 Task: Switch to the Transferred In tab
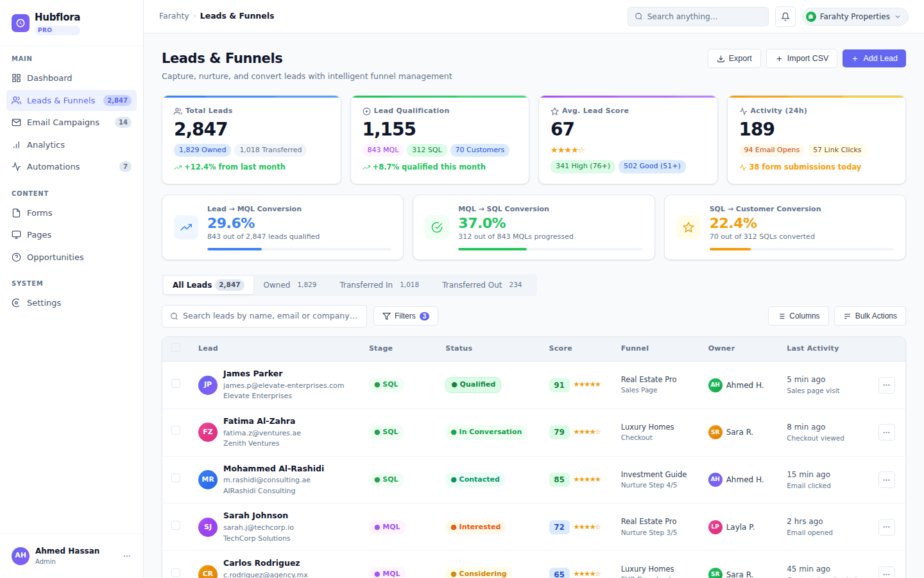(379, 285)
